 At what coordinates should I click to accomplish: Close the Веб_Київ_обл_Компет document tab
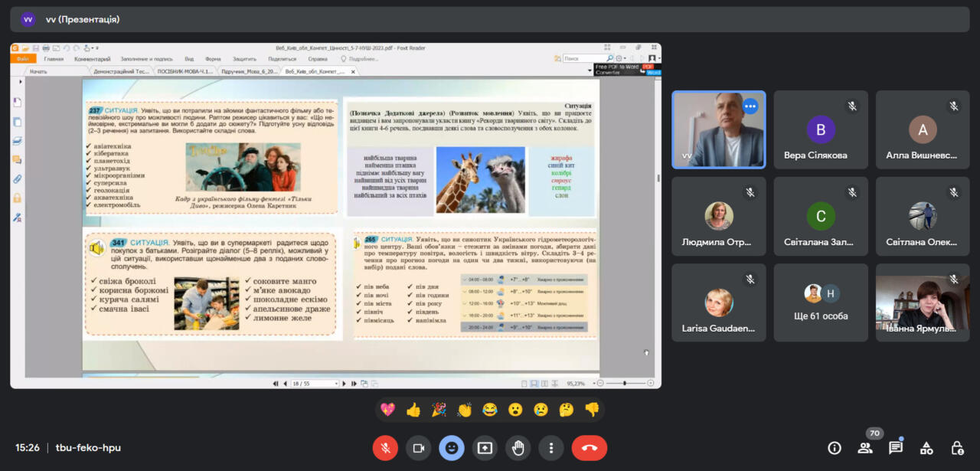pos(354,71)
